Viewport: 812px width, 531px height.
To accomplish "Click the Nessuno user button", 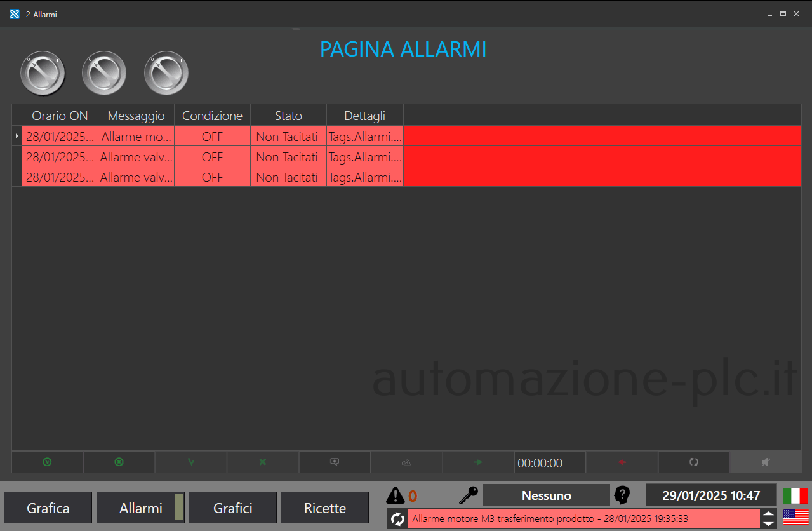I will point(546,495).
